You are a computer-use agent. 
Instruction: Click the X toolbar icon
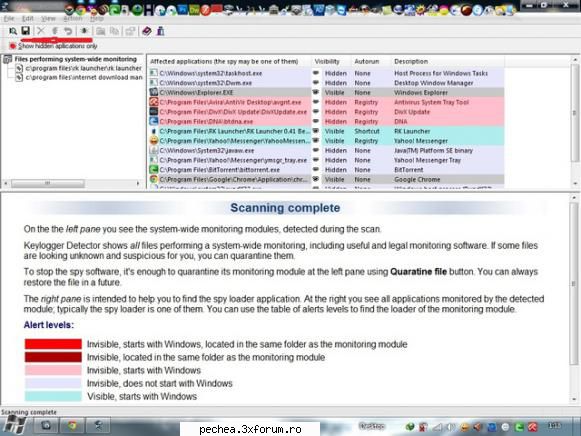[x=41, y=31]
